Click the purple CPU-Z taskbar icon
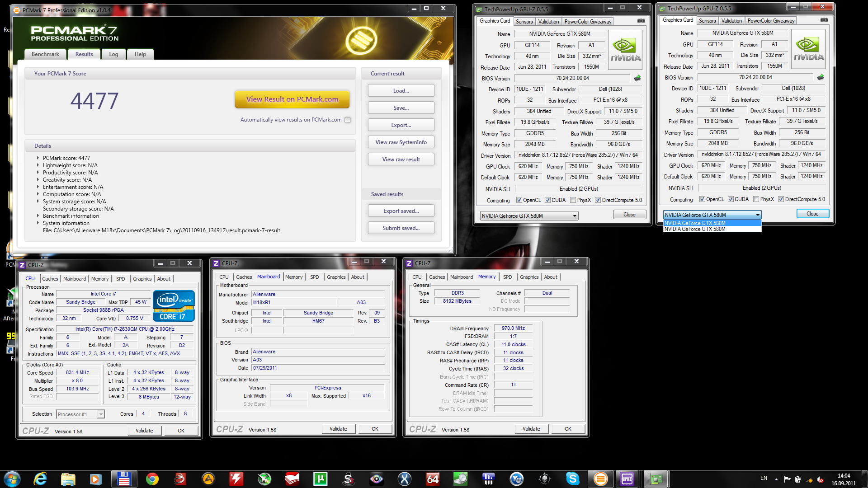 coord(627,479)
